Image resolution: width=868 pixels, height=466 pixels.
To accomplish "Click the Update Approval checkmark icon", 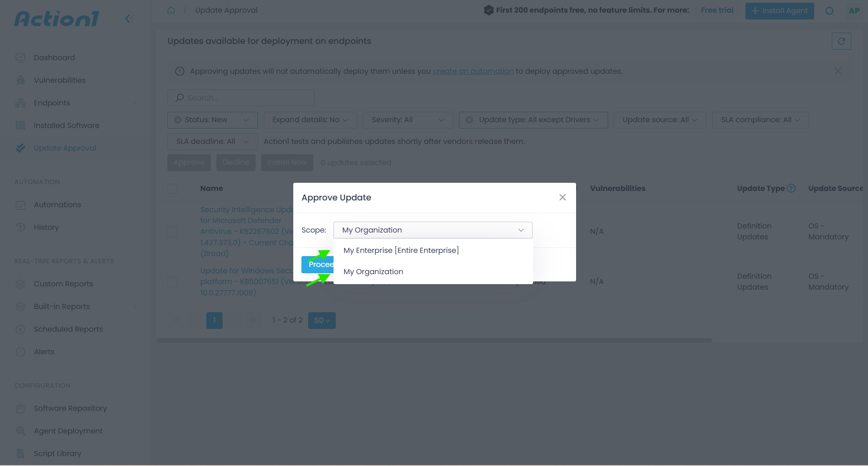I will [20, 148].
